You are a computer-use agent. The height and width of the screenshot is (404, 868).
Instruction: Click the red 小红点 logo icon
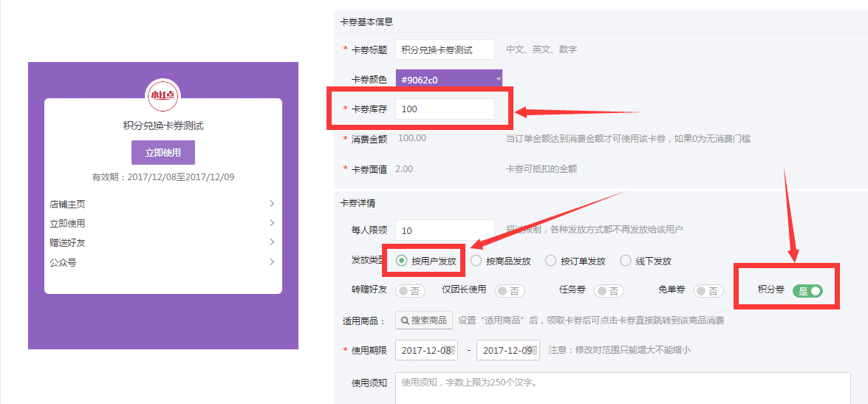163,95
